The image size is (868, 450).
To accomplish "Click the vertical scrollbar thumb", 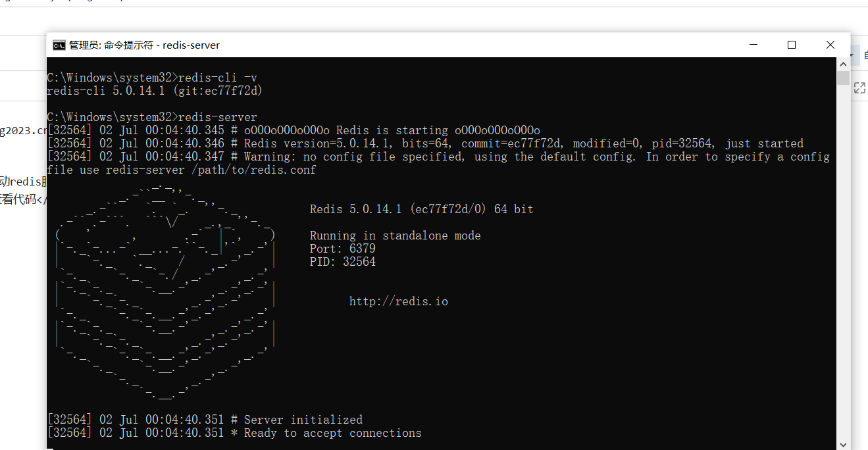I will (x=843, y=78).
